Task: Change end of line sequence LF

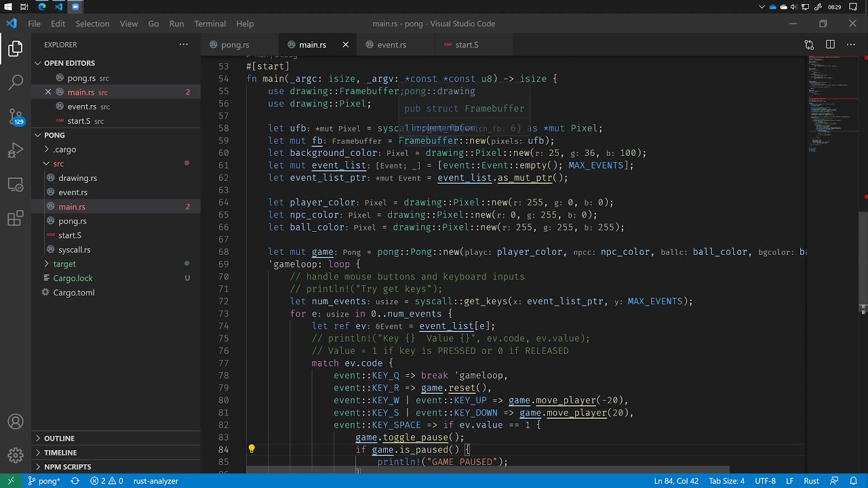Action: coord(790,481)
